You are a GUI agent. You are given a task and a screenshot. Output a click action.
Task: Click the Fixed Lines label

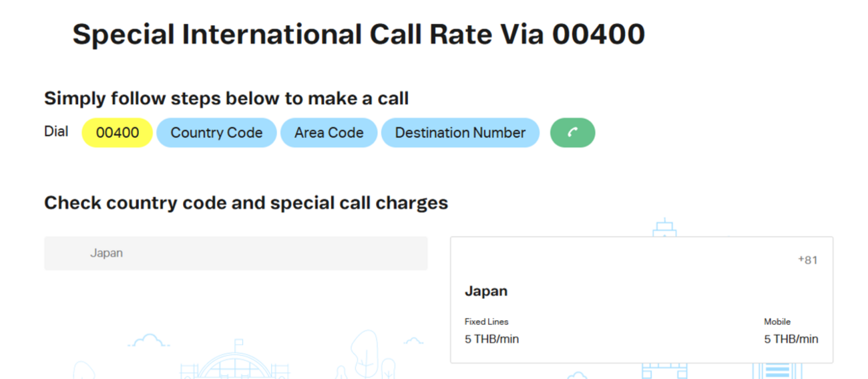click(x=487, y=322)
